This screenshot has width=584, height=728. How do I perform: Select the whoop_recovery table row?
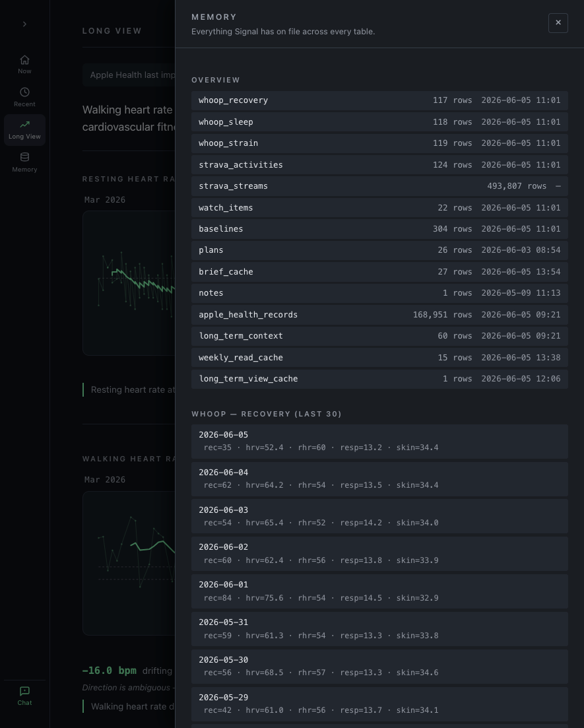379,100
